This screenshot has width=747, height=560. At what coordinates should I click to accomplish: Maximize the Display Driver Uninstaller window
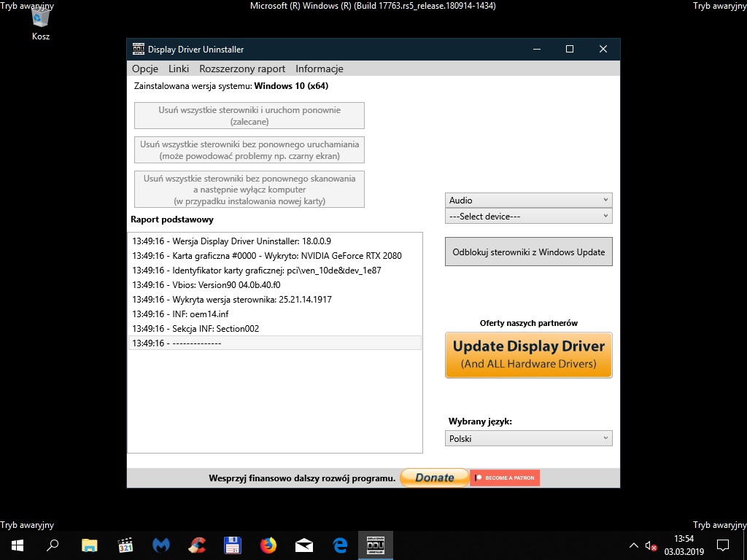[570, 49]
